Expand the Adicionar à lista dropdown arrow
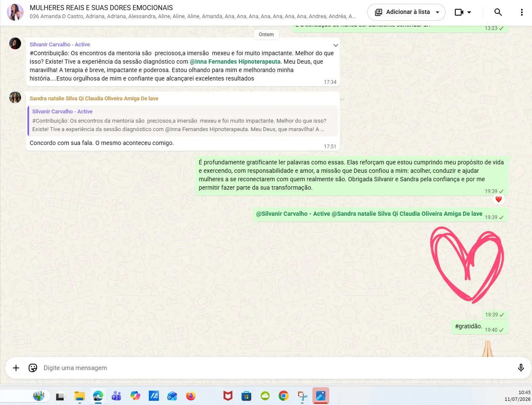 (438, 12)
